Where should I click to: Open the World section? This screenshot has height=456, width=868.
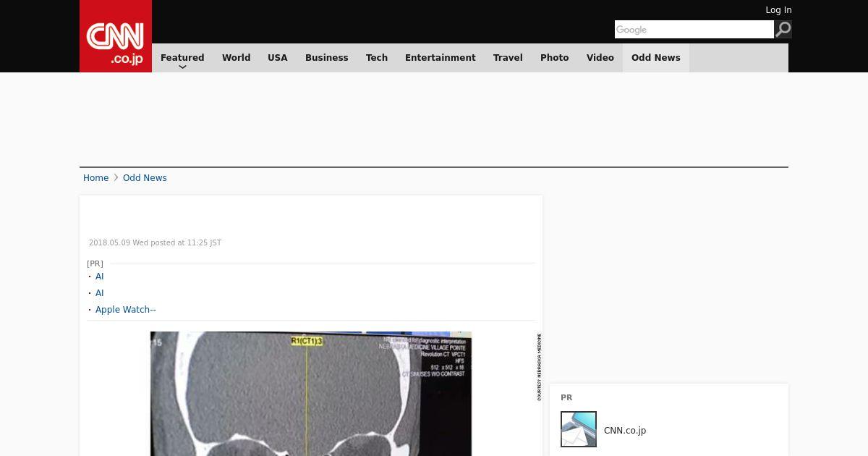(x=236, y=58)
